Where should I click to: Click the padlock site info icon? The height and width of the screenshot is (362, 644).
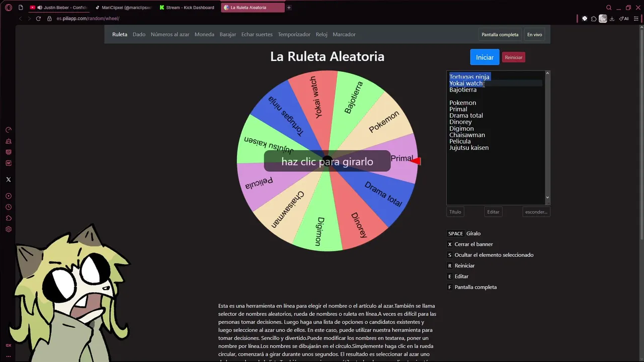click(x=49, y=19)
